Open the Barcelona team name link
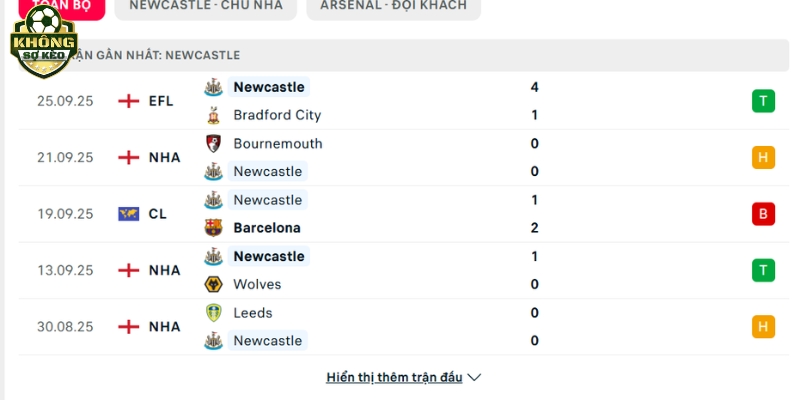The width and height of the screenshot is (800, 400). 267,228
